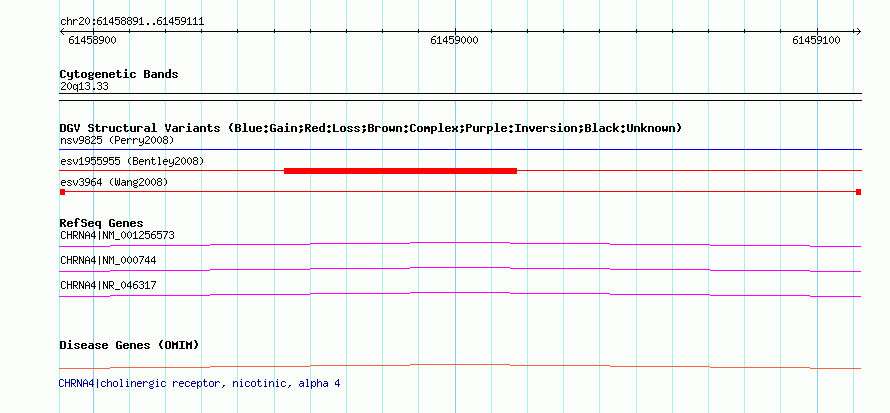Screen dimensions: 890x413
Task: Click the chr20:61458891..61459111 region label
Action: click(x=132, y=22)
